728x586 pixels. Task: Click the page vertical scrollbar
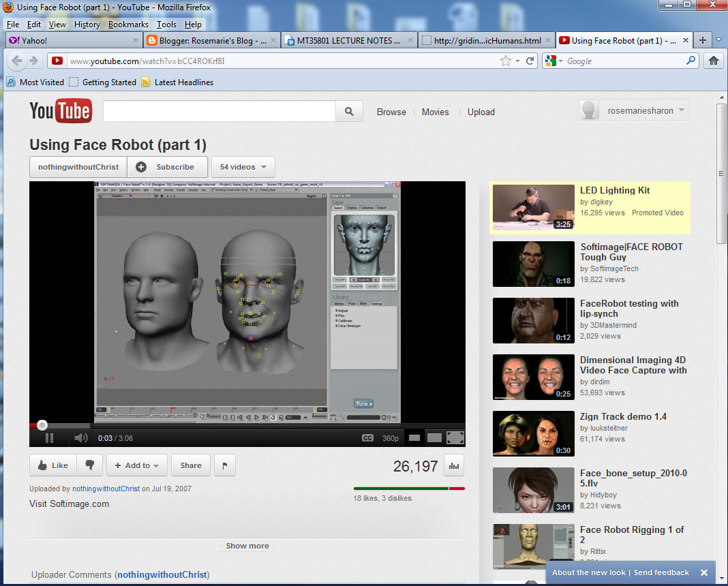(721, 173)
